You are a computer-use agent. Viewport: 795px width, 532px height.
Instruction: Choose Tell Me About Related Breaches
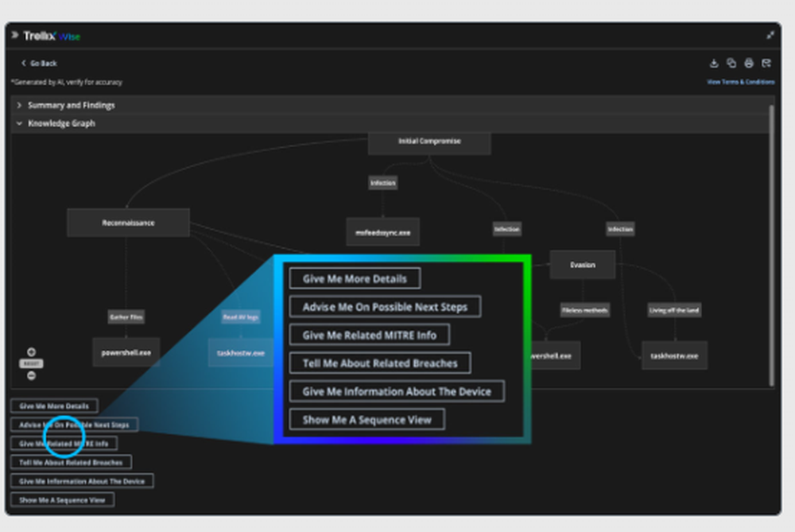click(71, 462)
